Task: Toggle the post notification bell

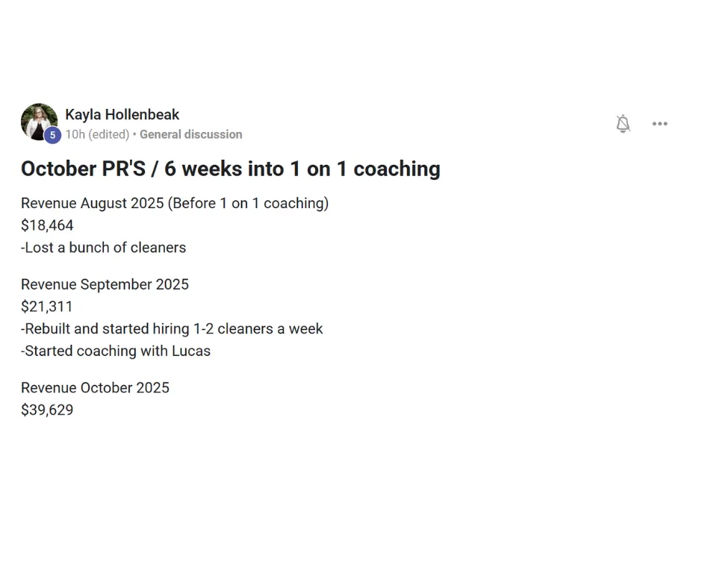Action: [623, 124]
